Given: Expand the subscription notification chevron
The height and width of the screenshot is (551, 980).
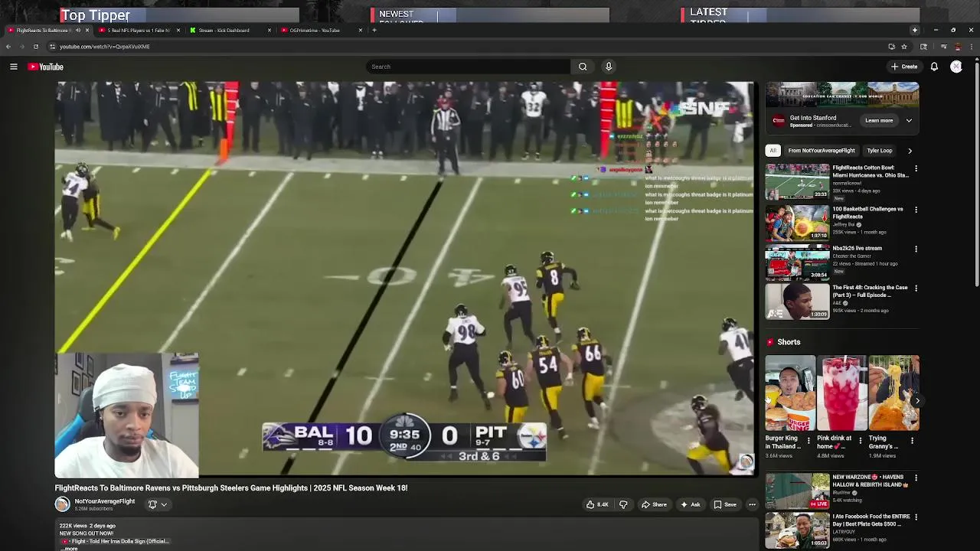Looking at the screenshot, I should (164, 504).
